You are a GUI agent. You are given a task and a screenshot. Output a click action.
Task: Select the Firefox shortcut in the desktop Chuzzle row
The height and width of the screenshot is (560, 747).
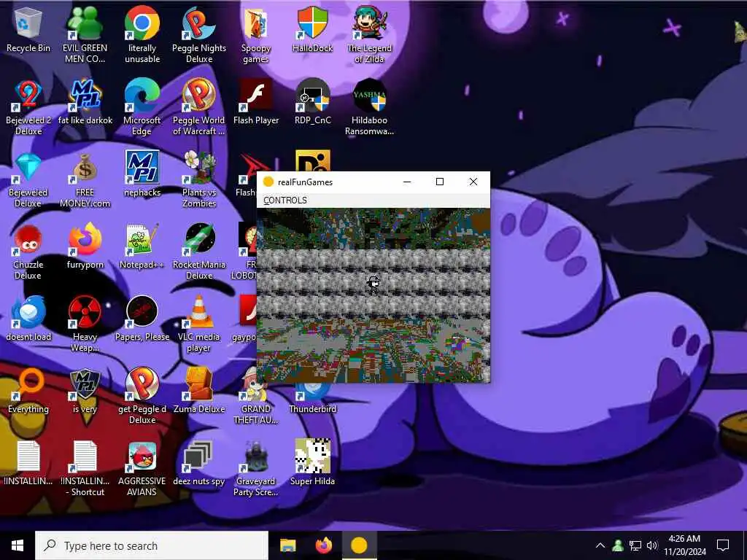(85, 246)
